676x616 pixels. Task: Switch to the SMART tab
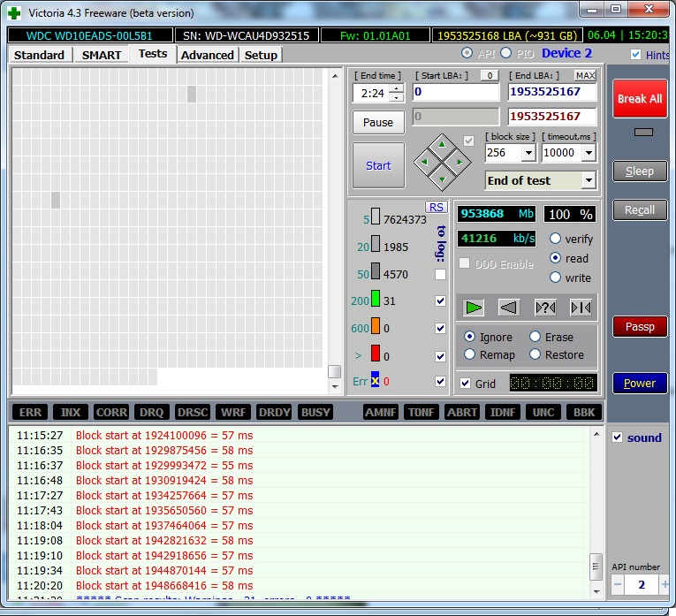(102, 55)
